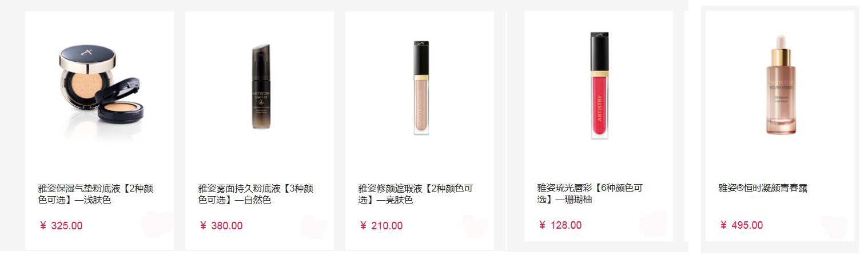
Task: Open the coral red lip gloss image
Action: tap(600, 86)
